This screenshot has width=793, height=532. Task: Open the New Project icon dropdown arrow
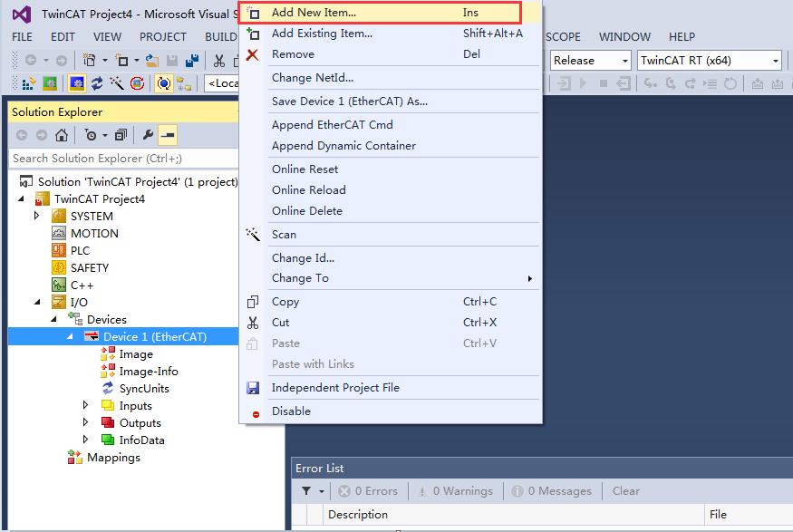pyautogui.click(x=105, y=60)
